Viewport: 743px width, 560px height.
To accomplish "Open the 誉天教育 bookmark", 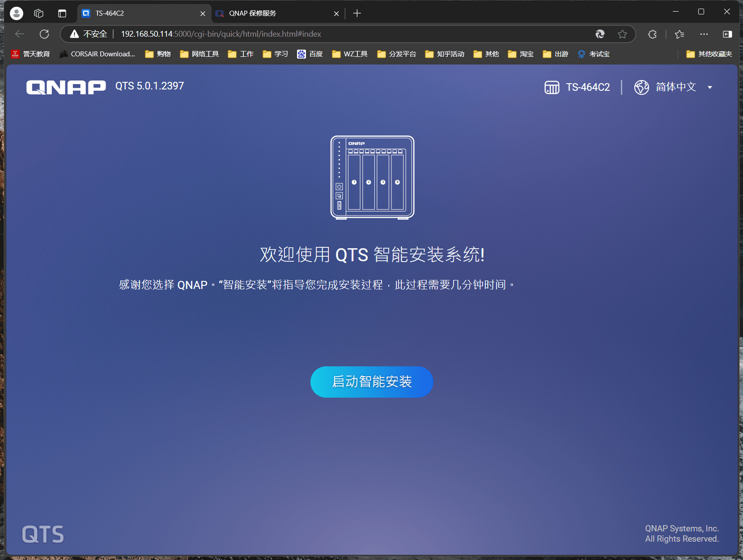I will pyautogui.click(x=30, y=54).
